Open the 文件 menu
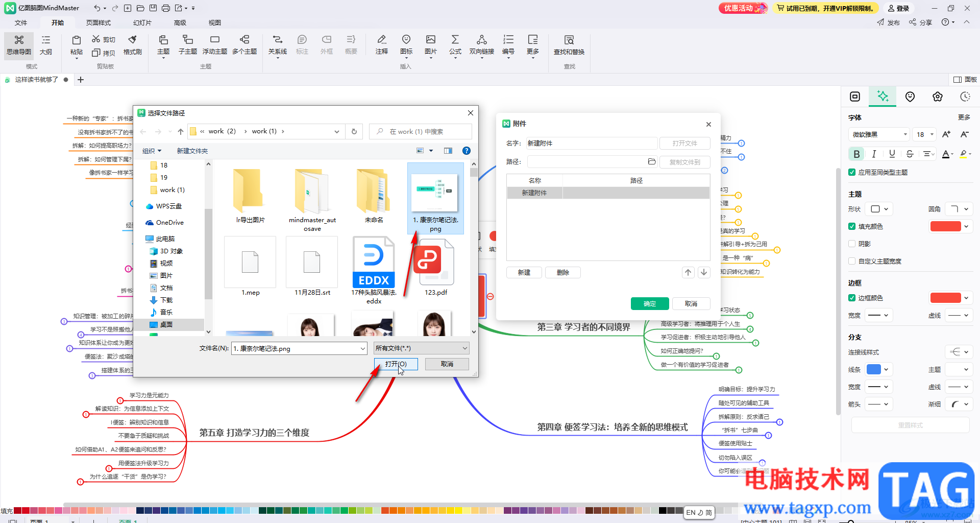980x523 pixels. [x=21, y=22]
